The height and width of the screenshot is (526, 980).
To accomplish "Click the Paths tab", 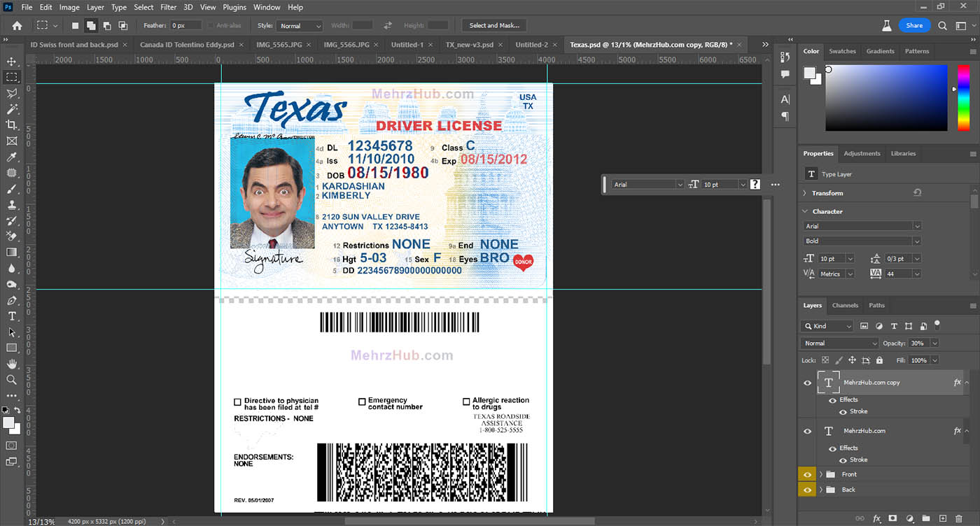I will tap(876, 305).
